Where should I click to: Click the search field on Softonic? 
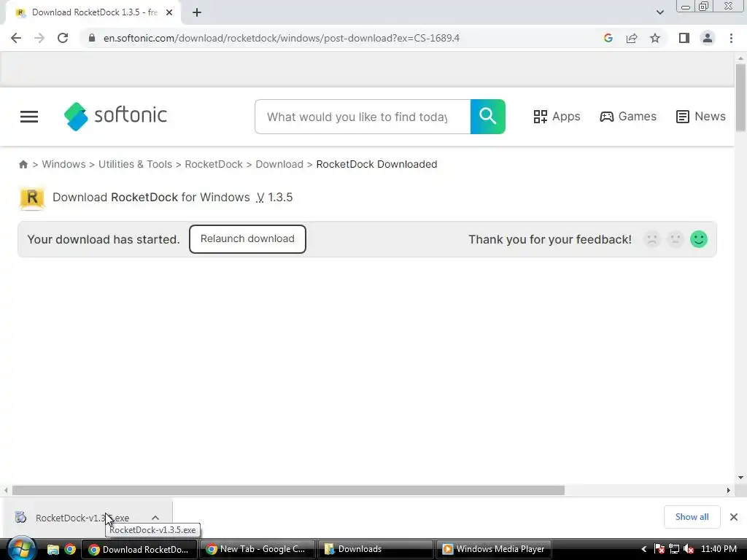(363, 117)
